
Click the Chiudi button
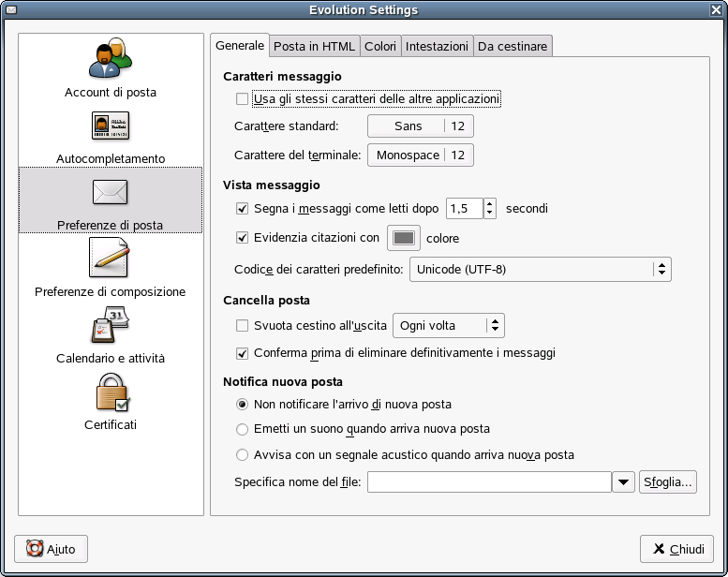point(676,549)
